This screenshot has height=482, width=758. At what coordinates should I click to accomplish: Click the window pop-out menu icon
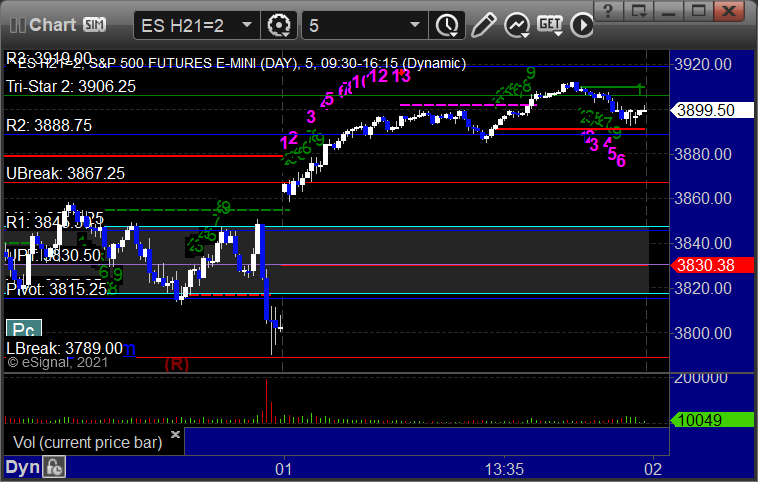(x=639, y=11)
